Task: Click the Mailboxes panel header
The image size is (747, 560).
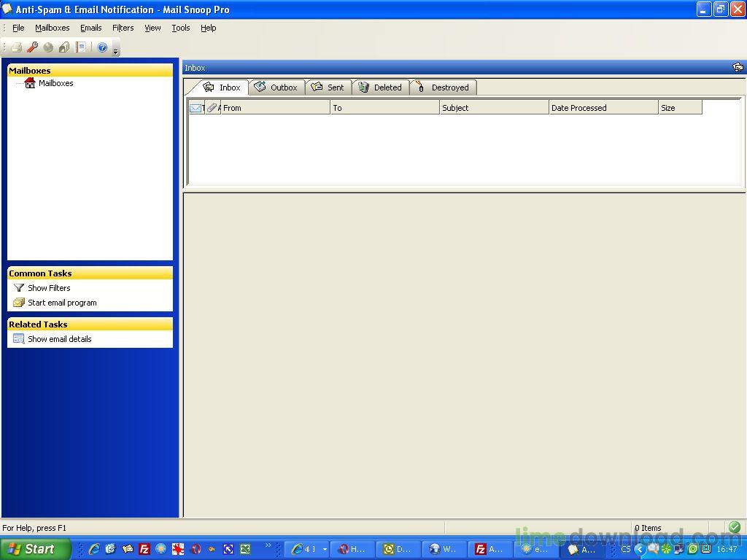Action: click(90, 71)
